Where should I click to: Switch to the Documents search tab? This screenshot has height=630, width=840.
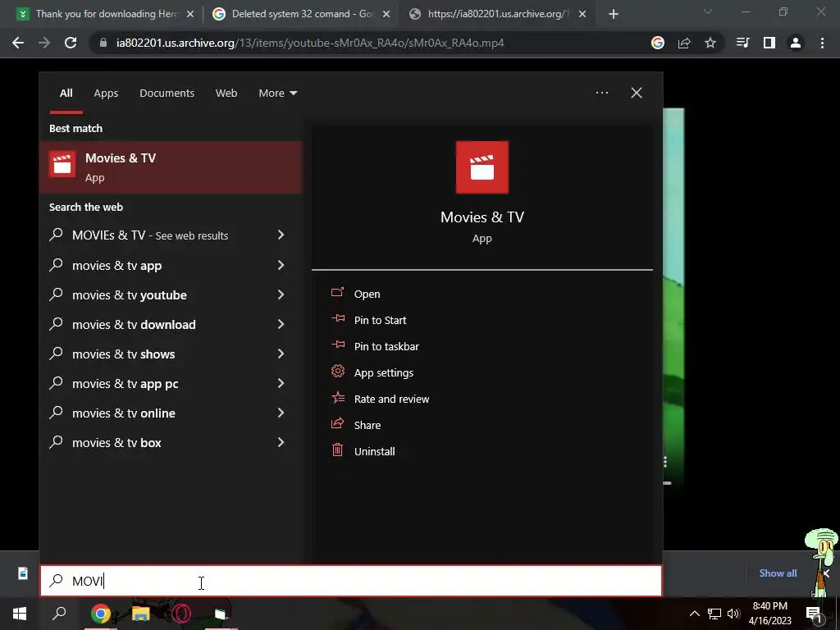[167, 94]
